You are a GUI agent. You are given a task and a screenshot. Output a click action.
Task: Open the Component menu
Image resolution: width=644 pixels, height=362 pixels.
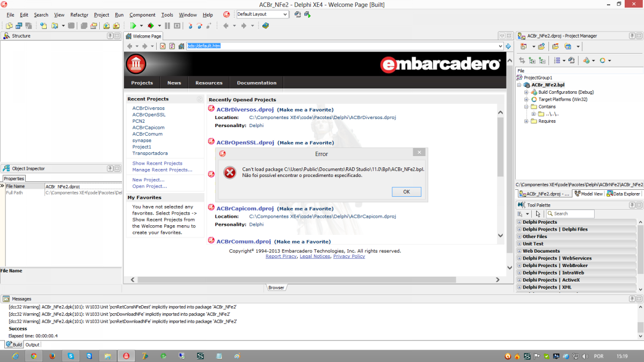pos(142,14)
